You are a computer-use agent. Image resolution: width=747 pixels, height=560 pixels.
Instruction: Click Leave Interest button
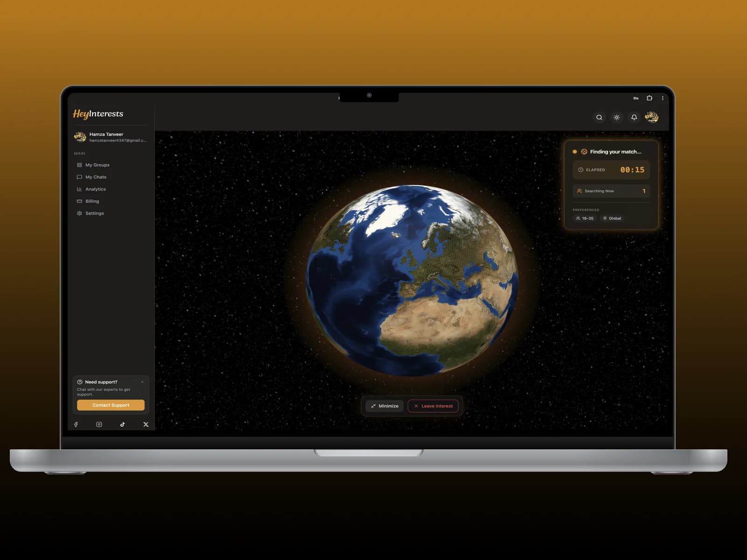pos(433,406)
